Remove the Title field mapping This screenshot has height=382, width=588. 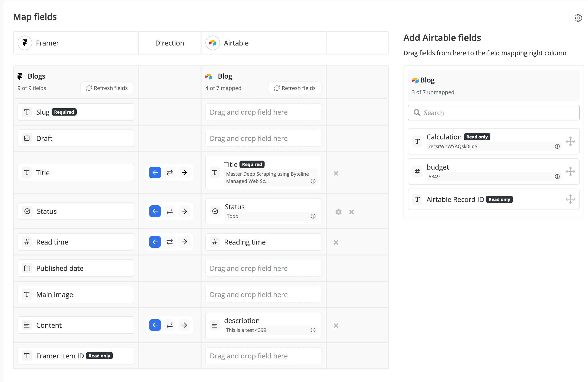pyautogui.click(x=336, y=173)
